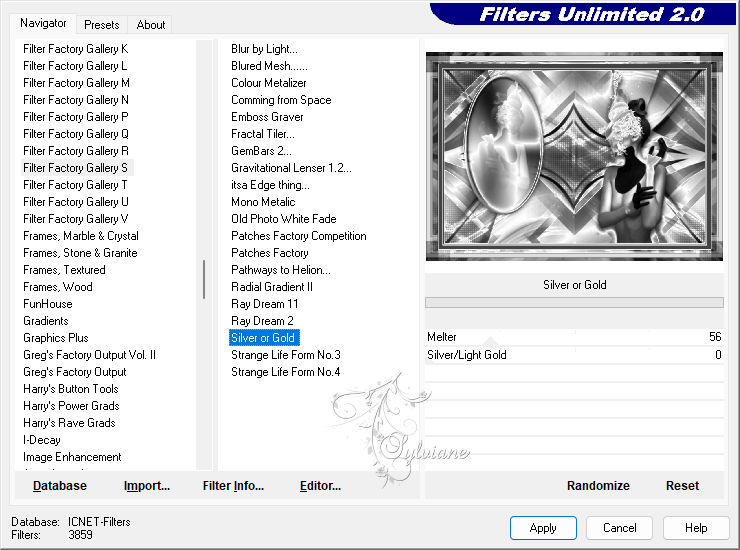Viewport: 740px width, 550px height.
Task: Open Filter Info...
Action: tap(233, 485)
